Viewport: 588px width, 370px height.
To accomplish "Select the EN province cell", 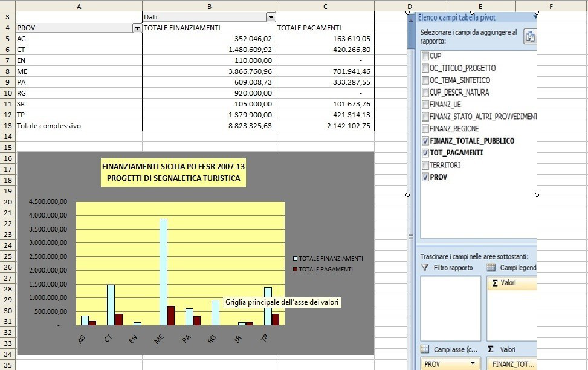I will 79,60.
